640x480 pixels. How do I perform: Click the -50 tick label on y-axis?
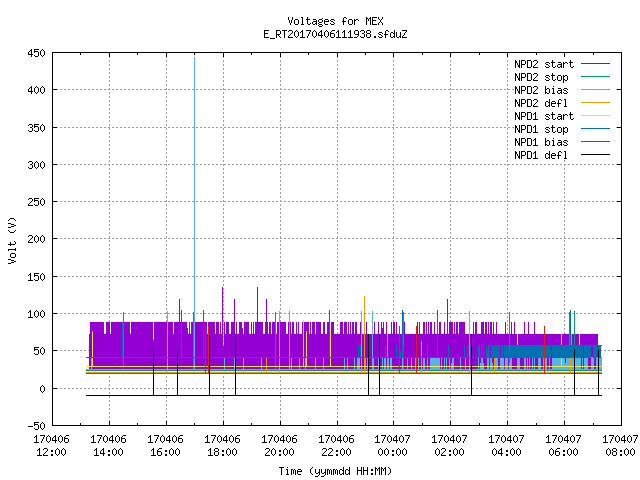tap(36, 426)
